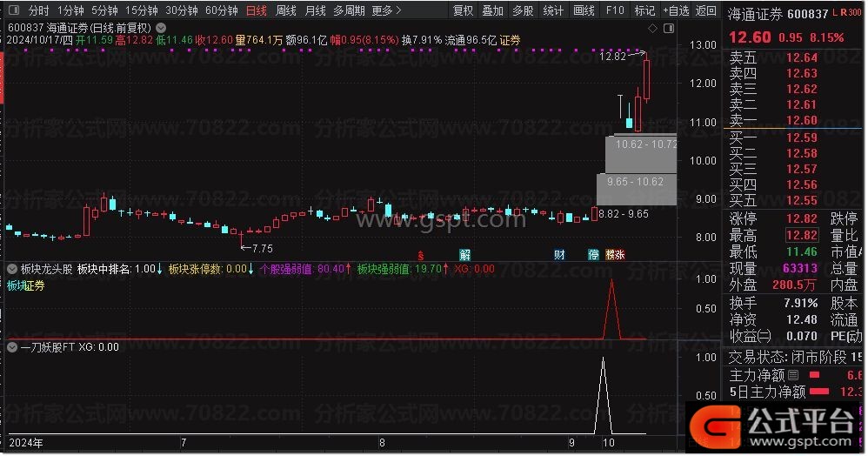The image size is (868, 456).
Task: Open the 停 suspension marker
Action: point(593,255)
